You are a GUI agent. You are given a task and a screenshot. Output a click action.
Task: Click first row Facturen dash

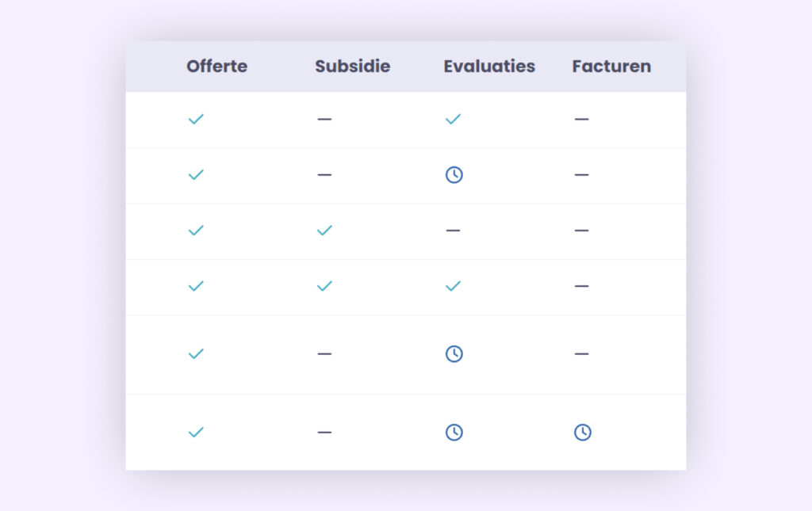click(x=581, y=120)
